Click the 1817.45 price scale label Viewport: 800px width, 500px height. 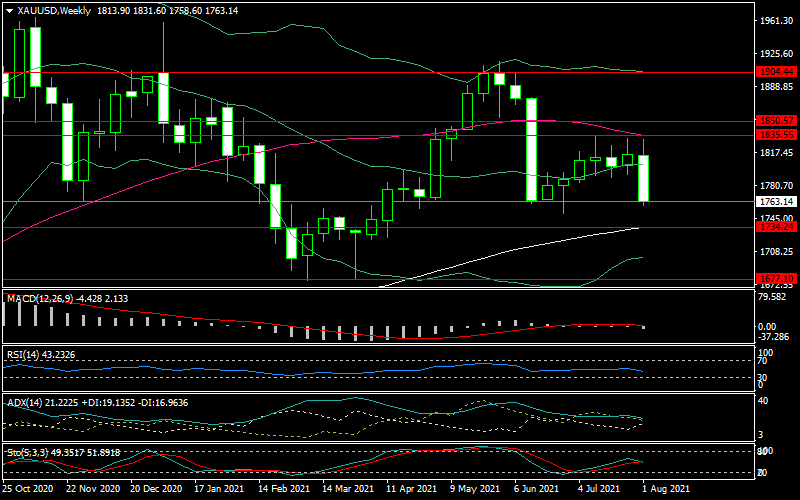777,153
